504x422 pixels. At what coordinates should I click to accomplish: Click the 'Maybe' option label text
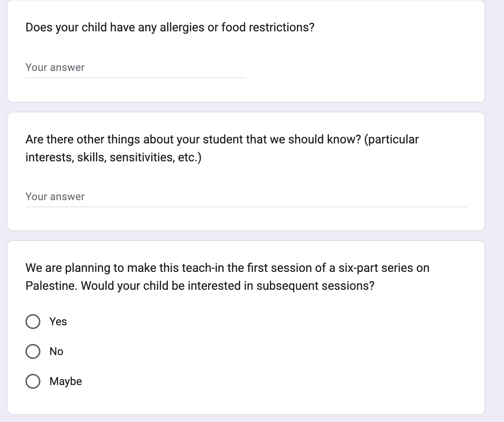click(x=66, y=381)
